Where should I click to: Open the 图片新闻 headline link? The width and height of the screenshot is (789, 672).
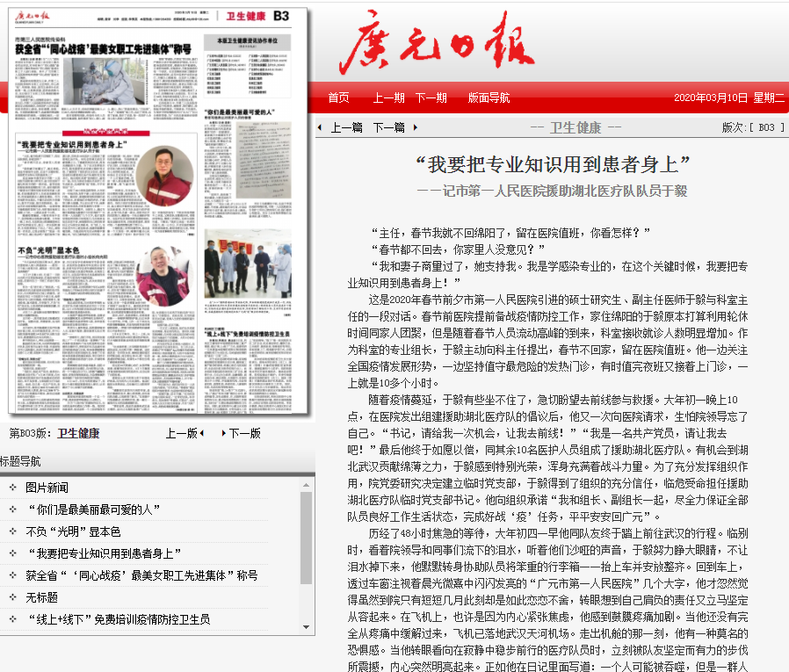click(x=47, y=488)
